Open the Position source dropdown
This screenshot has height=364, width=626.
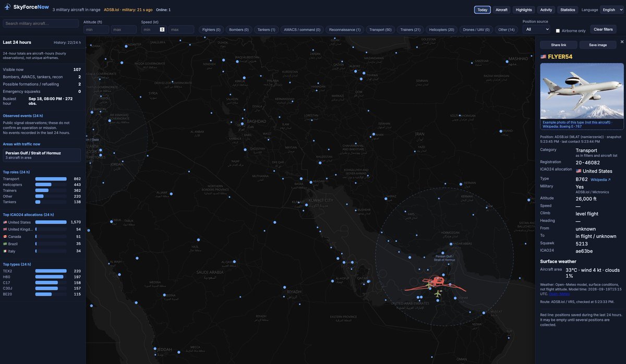point(536,30)
